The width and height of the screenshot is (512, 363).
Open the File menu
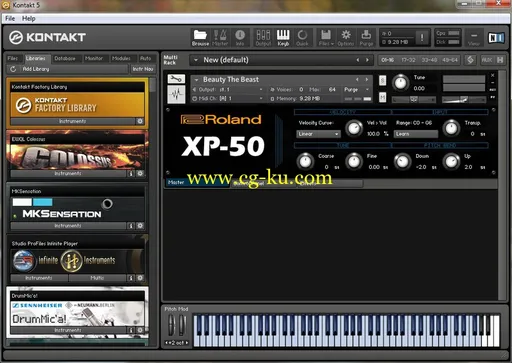pos(10,19)
